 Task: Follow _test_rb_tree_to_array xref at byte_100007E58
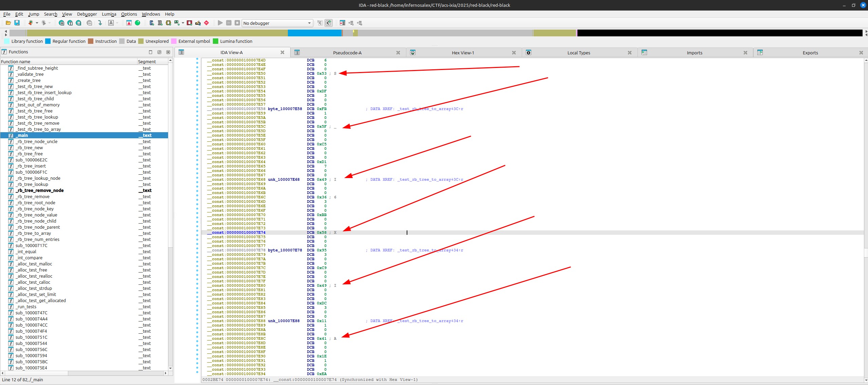430,109
